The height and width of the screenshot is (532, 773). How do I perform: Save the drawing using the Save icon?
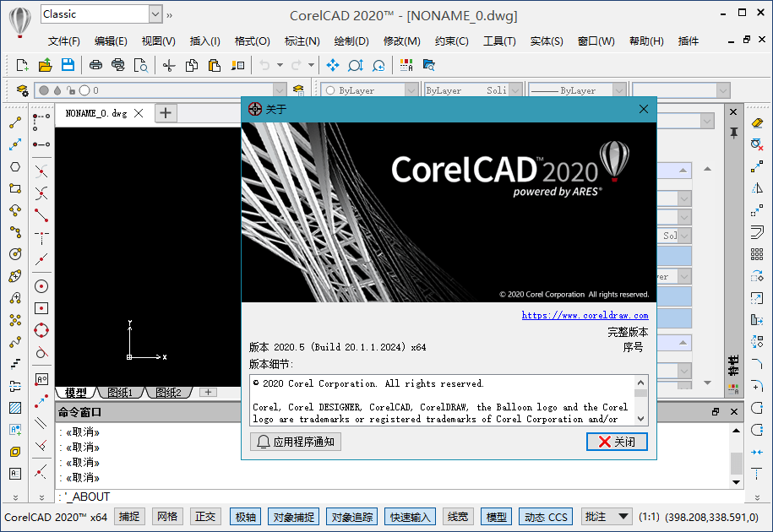tap(68, 65)
